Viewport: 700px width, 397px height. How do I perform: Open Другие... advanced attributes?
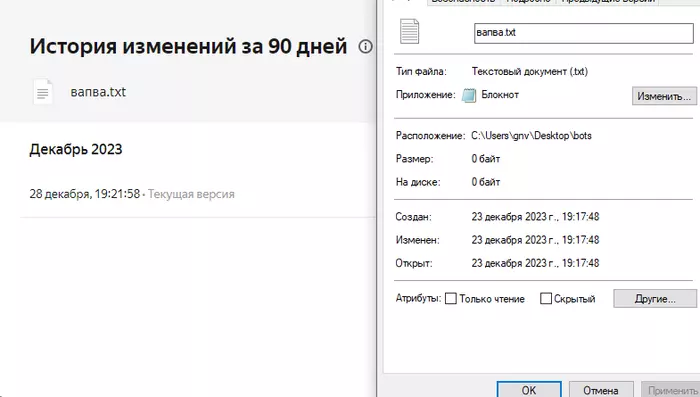point(655,299)
